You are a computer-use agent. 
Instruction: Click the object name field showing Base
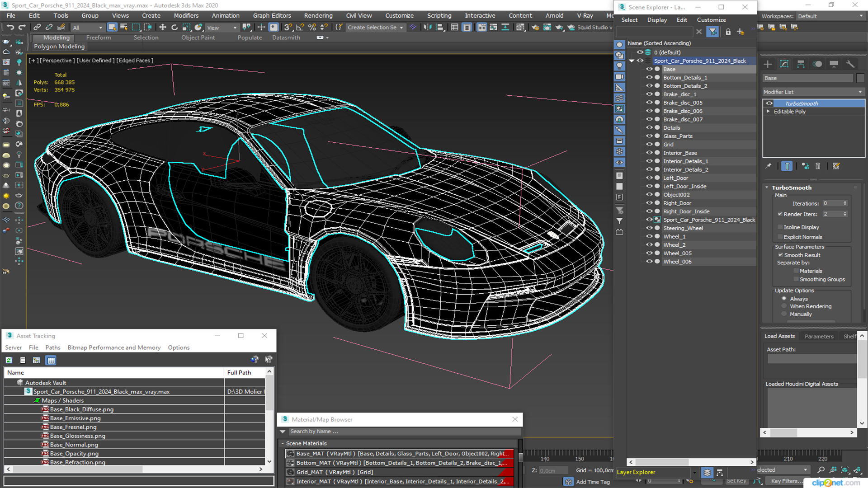(x=807, y=78)
